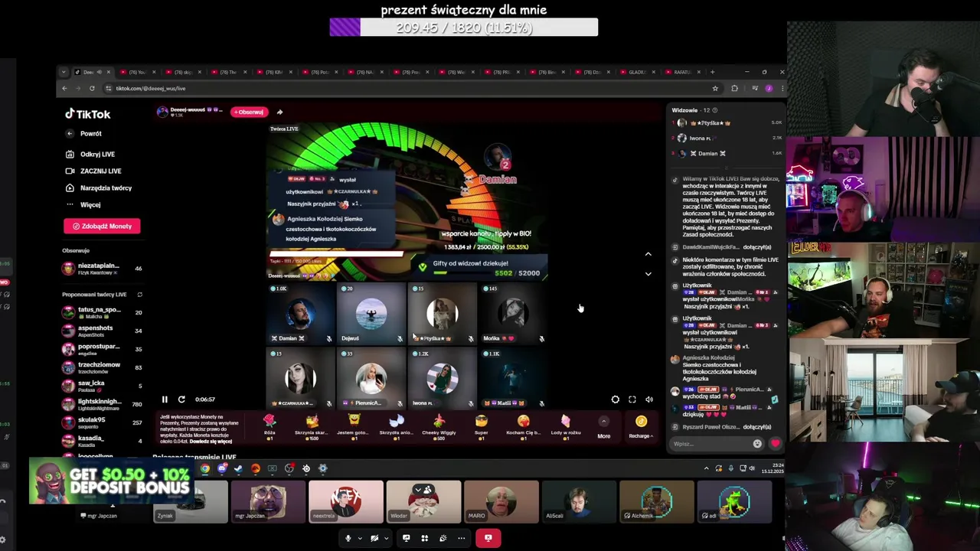The height and width of the screenshot is (551, 980).
Task: Open the tatus_na_spo... suggested creator
Action: click(x=102, y=312)
